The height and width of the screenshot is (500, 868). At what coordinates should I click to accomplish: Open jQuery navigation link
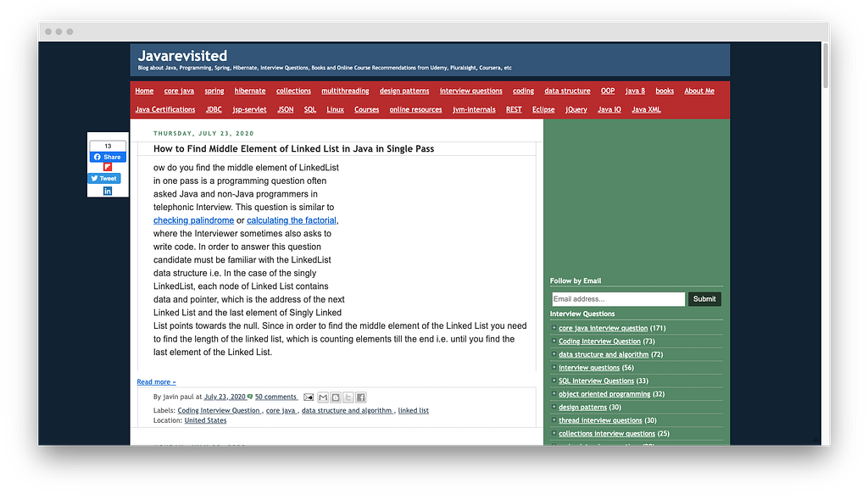click(x=576, y=109)
